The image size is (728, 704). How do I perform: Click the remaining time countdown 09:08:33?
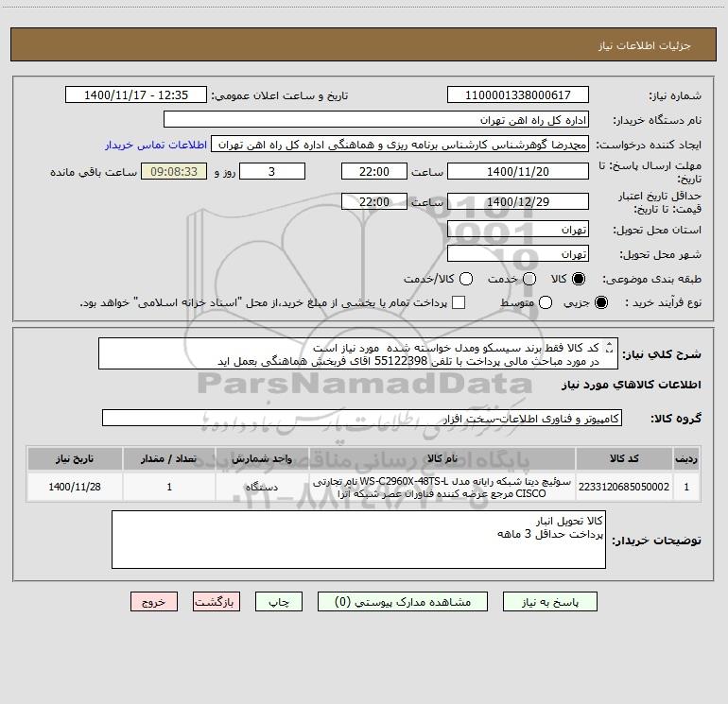[x=174, y=171]
